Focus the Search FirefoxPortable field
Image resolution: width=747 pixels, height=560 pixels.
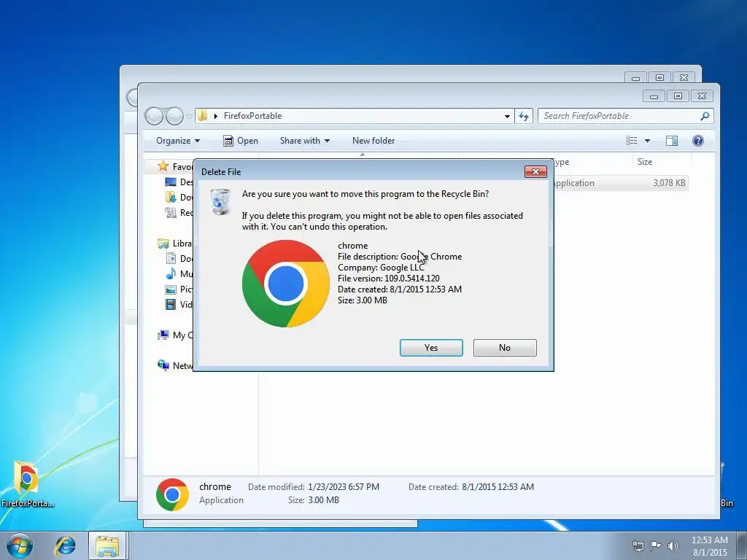[625, 116]
